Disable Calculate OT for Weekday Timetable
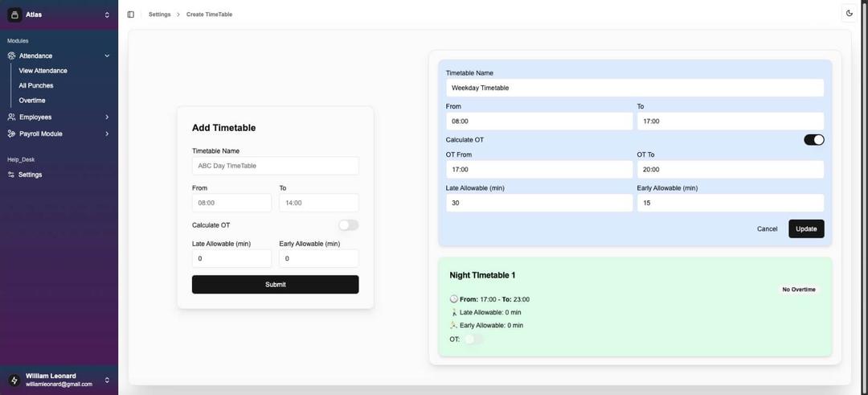Image resolution: width=868 pixels, height=395 pixels. [x=813, y=140]
